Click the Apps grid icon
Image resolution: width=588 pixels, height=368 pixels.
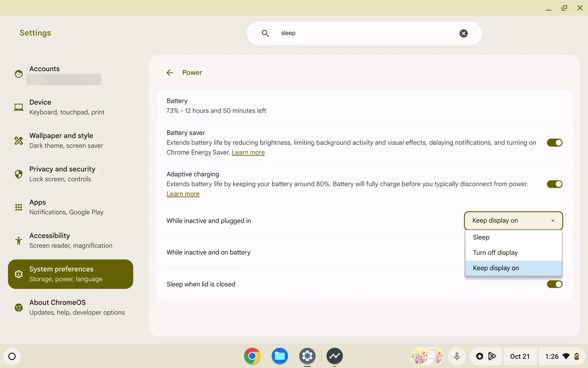[18, 207]
